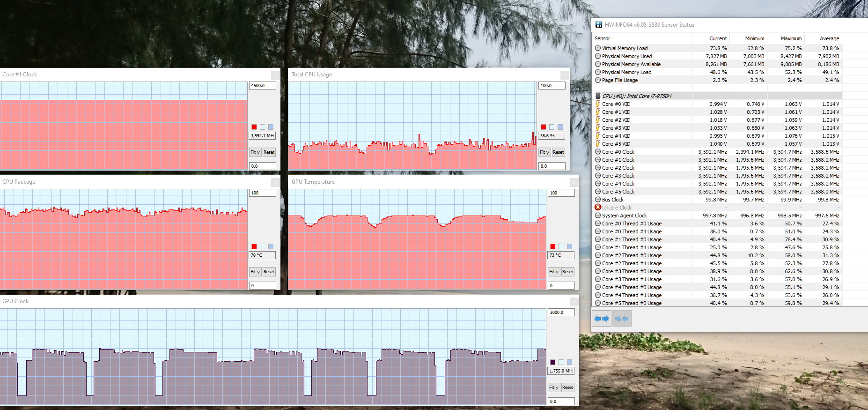Open red line color swatch in GPU Temperature
Screen dimensions: 868x410
click(553, 246)
